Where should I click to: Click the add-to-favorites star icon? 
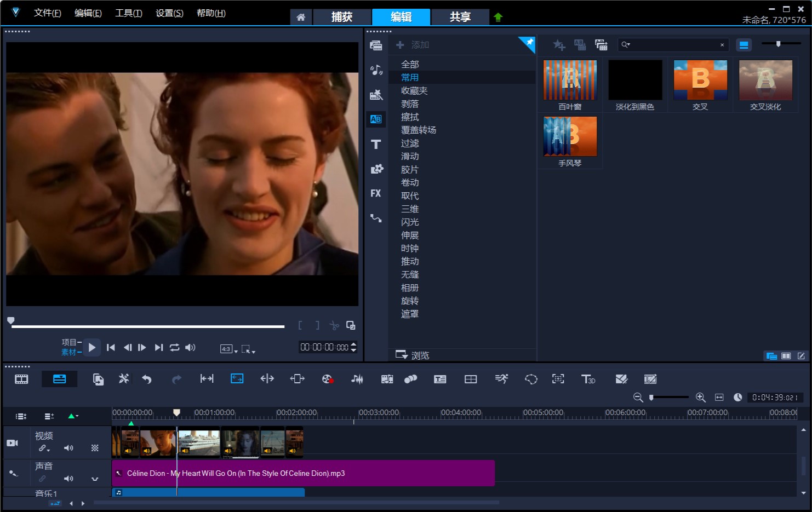[559, 45]
